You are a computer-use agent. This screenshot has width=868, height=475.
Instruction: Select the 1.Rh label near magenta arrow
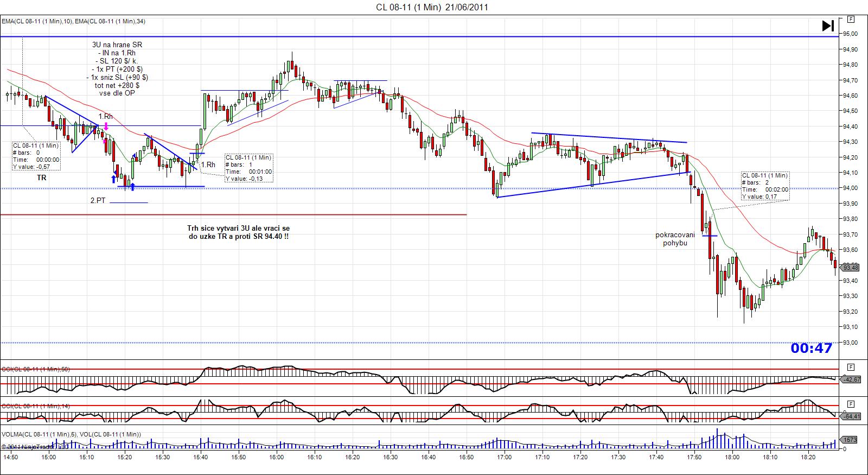click(106, 116)
